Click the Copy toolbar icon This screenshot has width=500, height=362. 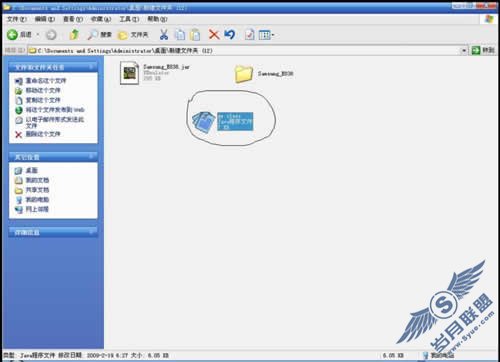pos(180,35)
